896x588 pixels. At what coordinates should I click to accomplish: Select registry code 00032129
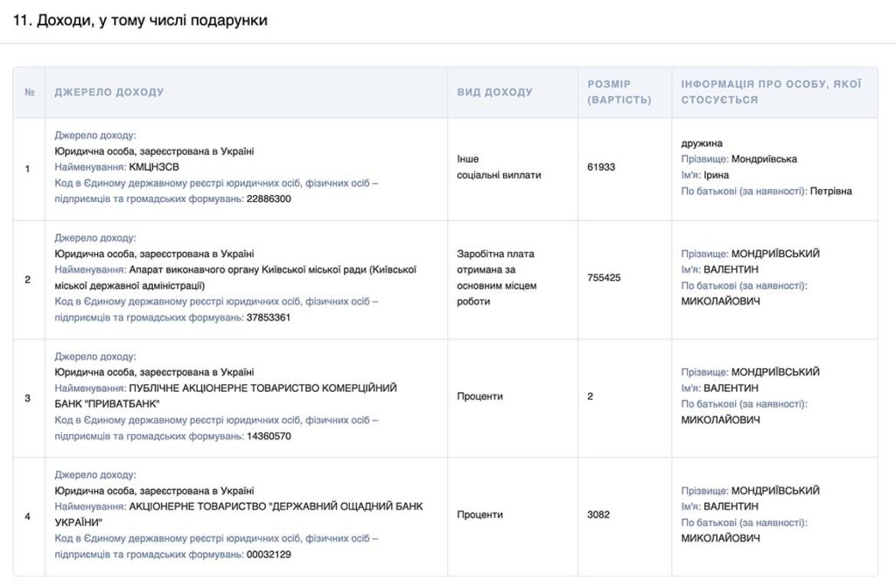[269, 554]
